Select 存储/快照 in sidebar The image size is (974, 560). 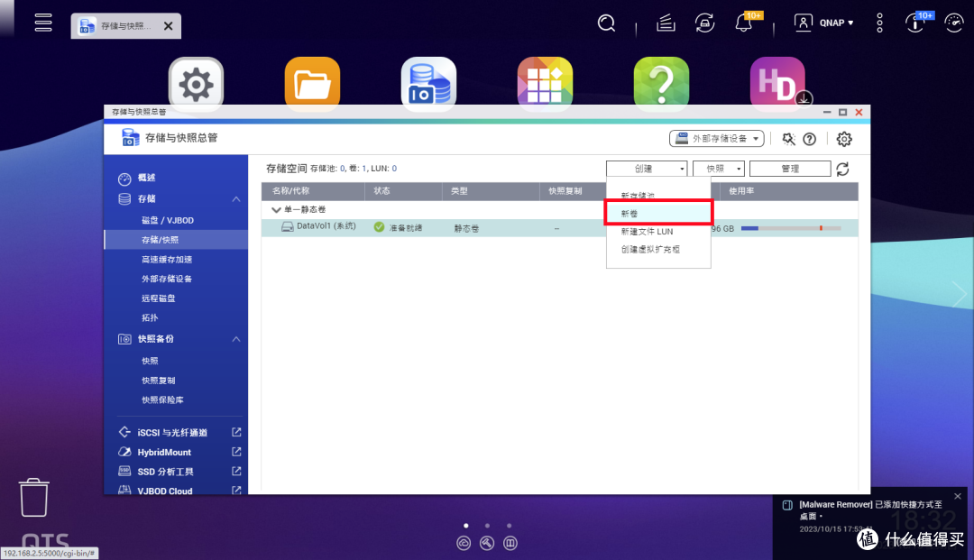point(176,240)
